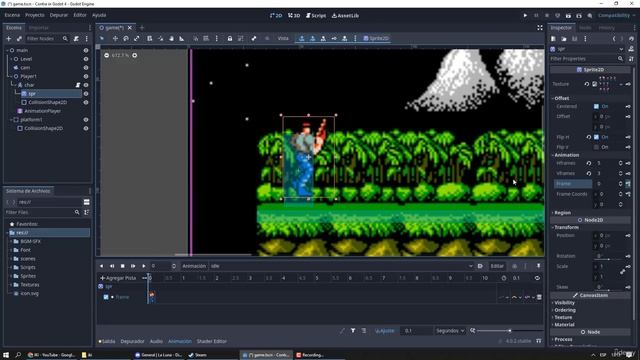Toggle visibility of spr node
This screenshot has width=640, height=360.
[x=86, y=93]
